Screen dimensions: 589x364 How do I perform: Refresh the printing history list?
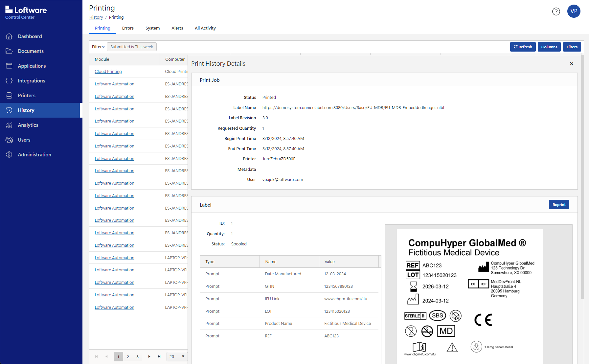523,47
